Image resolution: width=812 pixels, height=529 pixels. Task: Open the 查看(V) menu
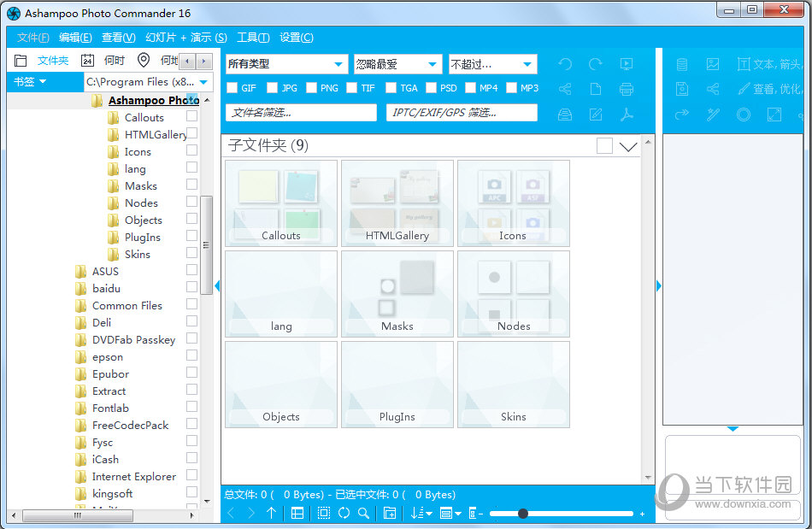click(119, 38)
